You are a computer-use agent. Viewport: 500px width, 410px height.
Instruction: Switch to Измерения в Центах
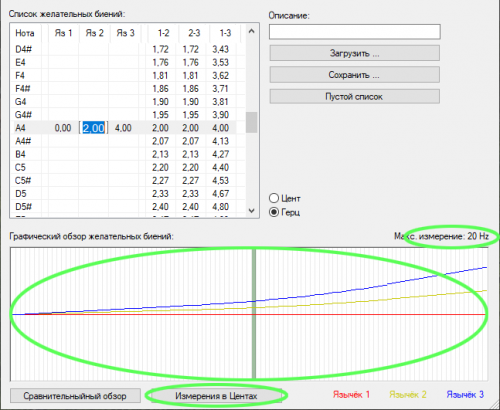point(216,396)
